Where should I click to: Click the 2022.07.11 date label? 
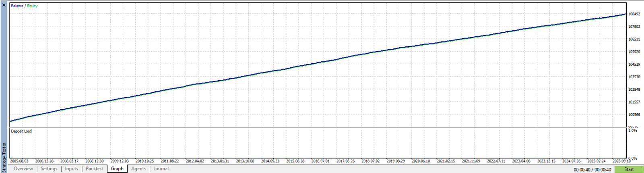point(496,161)
